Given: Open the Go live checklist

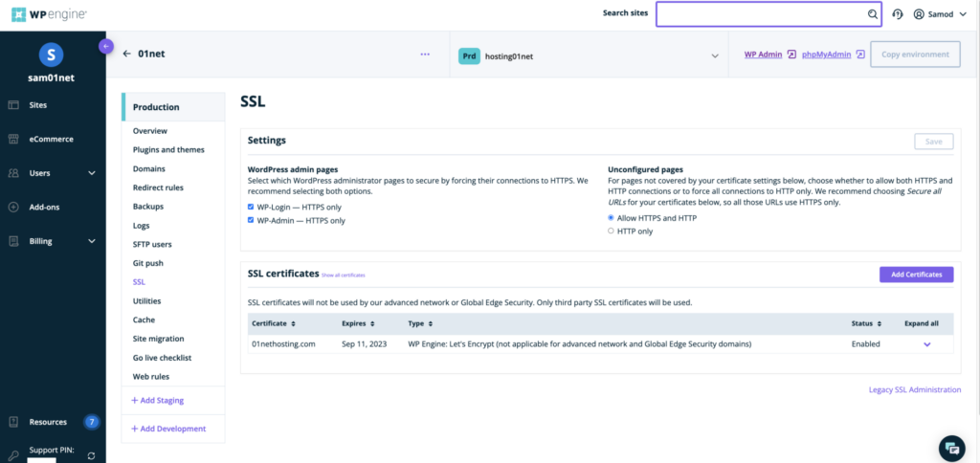Looking at the screenshot, I should 162,358.
